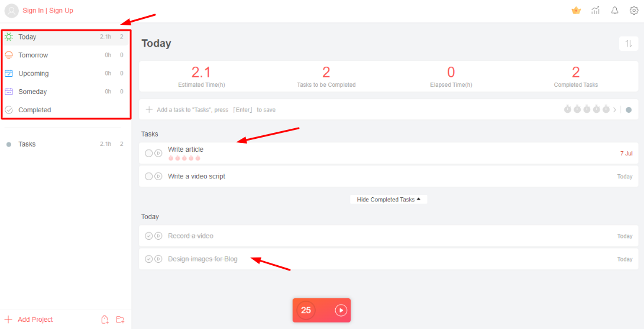Open the Completed list in sidebar
This screenshot has height=329, width=644.
tap(34, 110)
